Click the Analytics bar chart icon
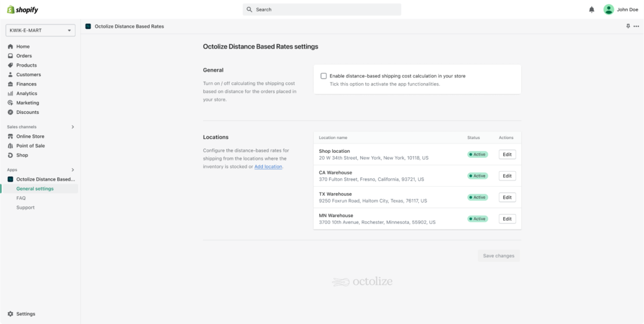This screenshot has width=644, height=324. 11,93
